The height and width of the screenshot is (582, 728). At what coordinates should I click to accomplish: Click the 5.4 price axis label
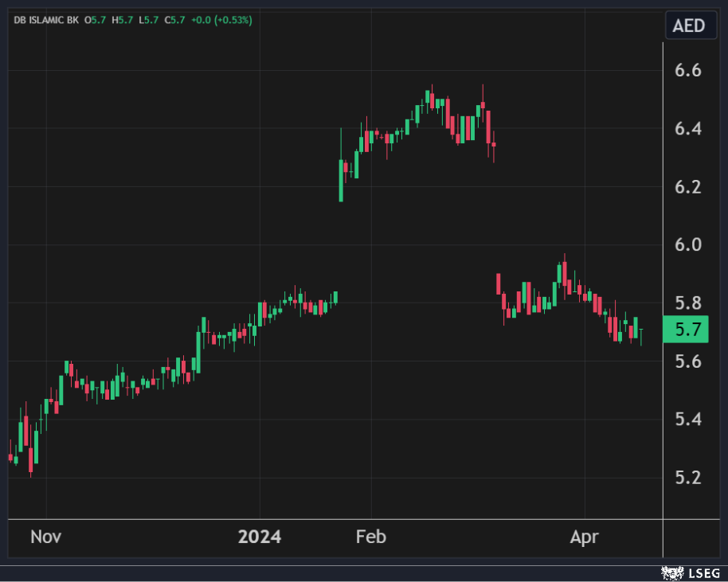[x=686, y=420]
